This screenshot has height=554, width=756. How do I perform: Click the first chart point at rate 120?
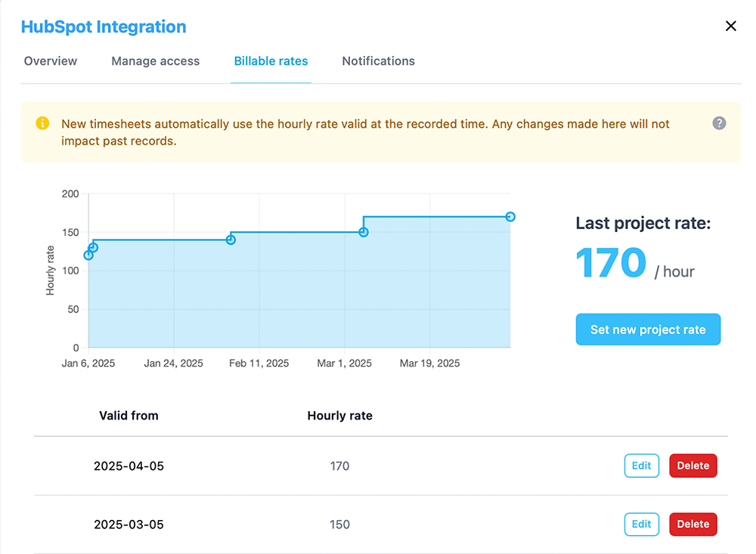[x=88, y=255]
